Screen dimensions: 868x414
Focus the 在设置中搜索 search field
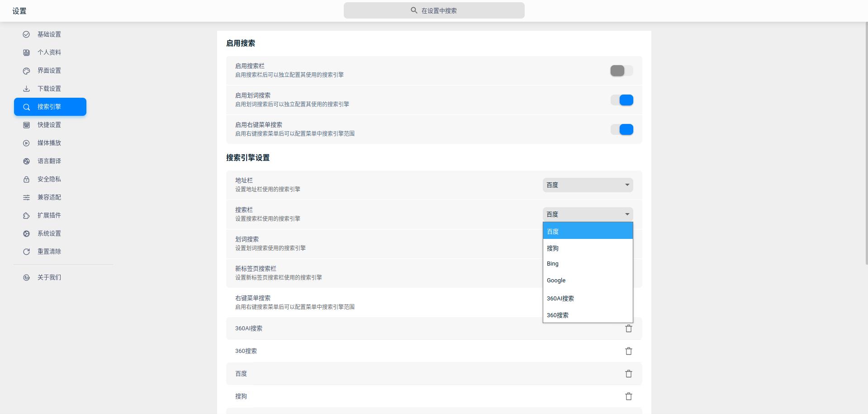pyautogui.click(x=434, y=10)
